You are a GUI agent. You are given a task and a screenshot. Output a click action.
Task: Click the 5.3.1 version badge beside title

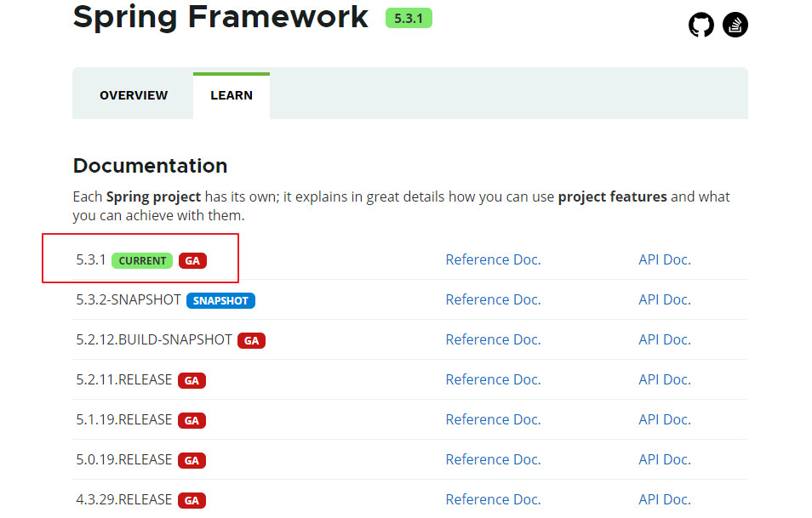tap(409, 19)
